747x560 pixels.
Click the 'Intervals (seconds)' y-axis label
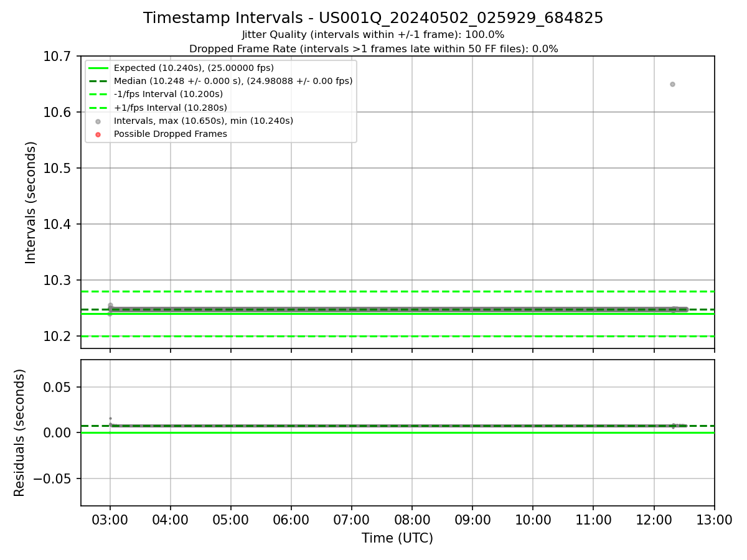(x=31, y=202)
